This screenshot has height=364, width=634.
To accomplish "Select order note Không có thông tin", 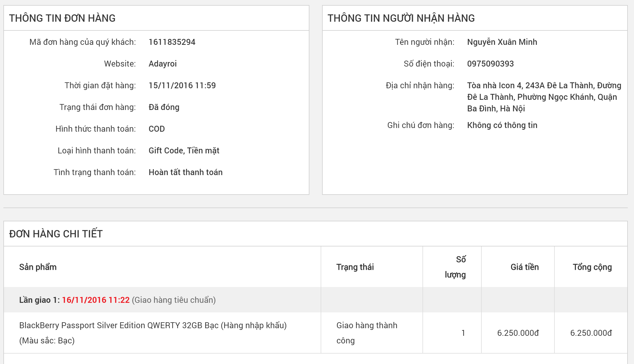I will 502,125.
